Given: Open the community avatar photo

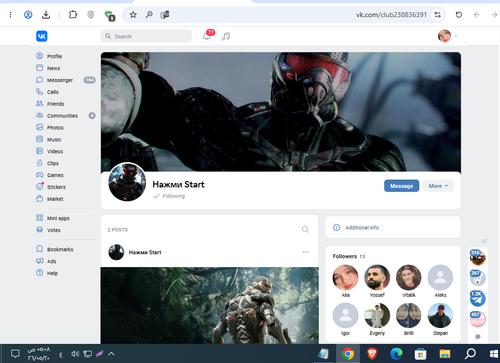Looking at the screenshot, I should 127,182.
